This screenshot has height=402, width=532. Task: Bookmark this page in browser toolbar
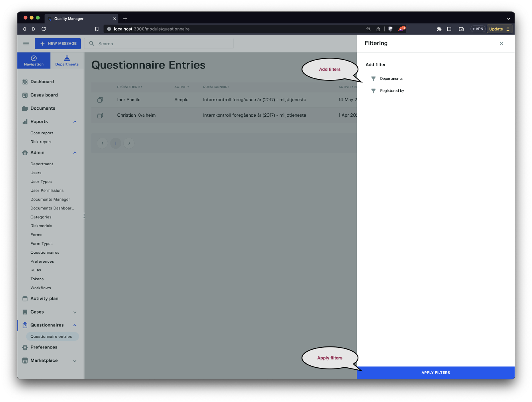click(97, 29)
